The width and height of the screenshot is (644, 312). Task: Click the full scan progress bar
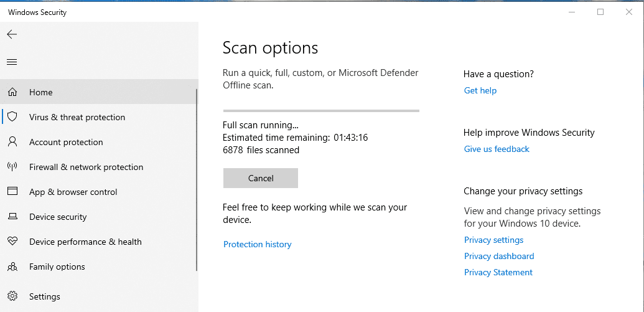click(x=321, y=111)
